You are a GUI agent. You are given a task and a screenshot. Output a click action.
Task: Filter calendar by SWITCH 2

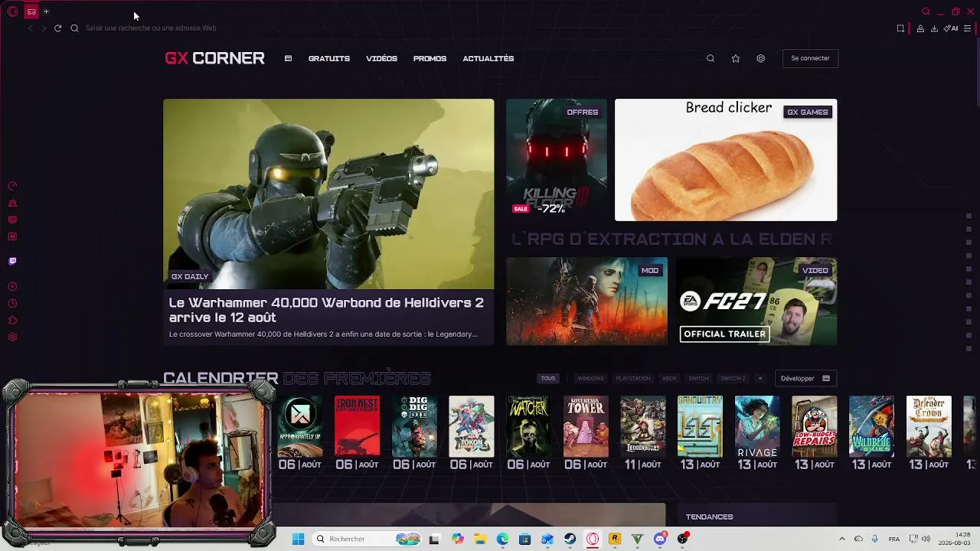click(x=733, y=378)
